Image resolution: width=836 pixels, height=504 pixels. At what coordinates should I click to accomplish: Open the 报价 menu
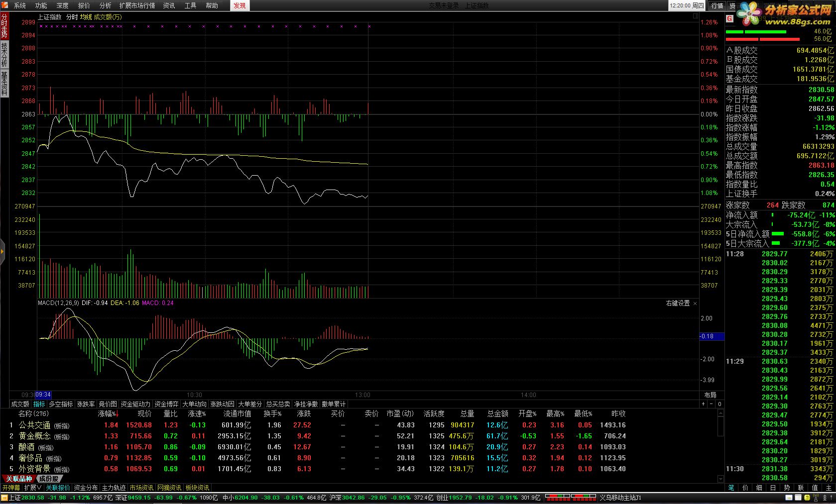84,5
